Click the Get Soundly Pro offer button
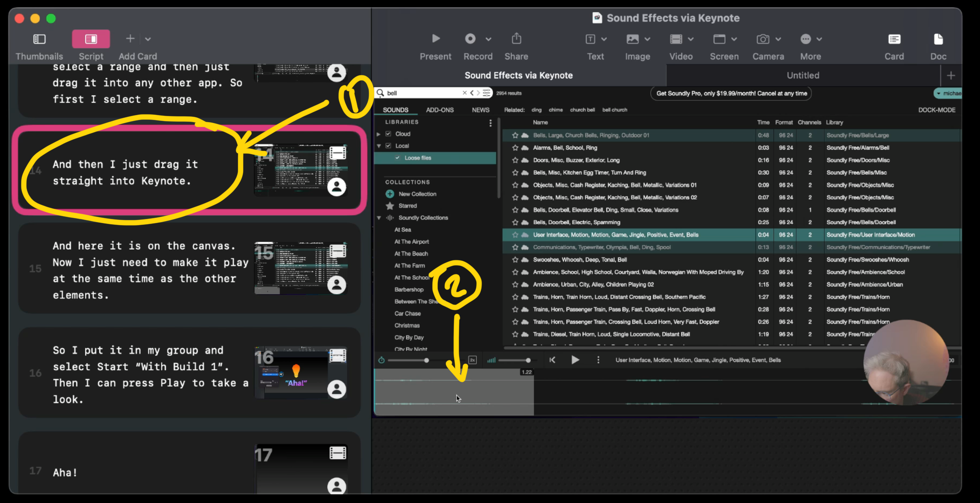980x503 pixels. click(x=731, y=93)
